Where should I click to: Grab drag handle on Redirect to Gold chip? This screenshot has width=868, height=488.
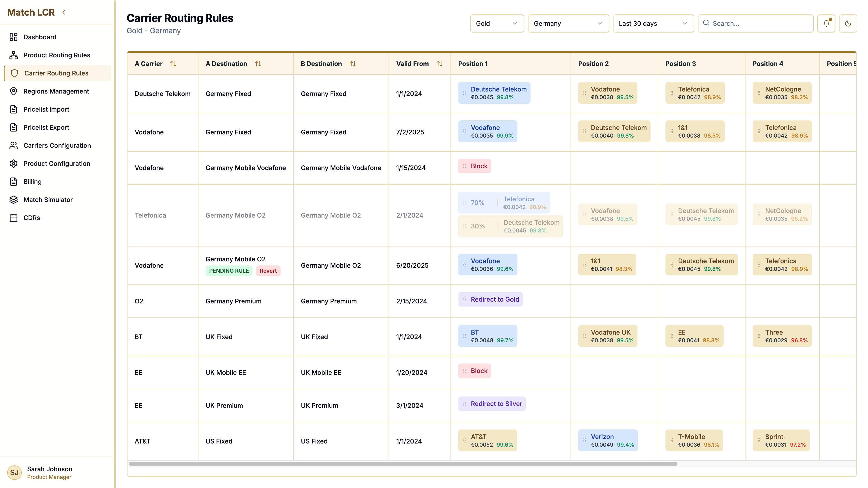click(x=464, y=299)
